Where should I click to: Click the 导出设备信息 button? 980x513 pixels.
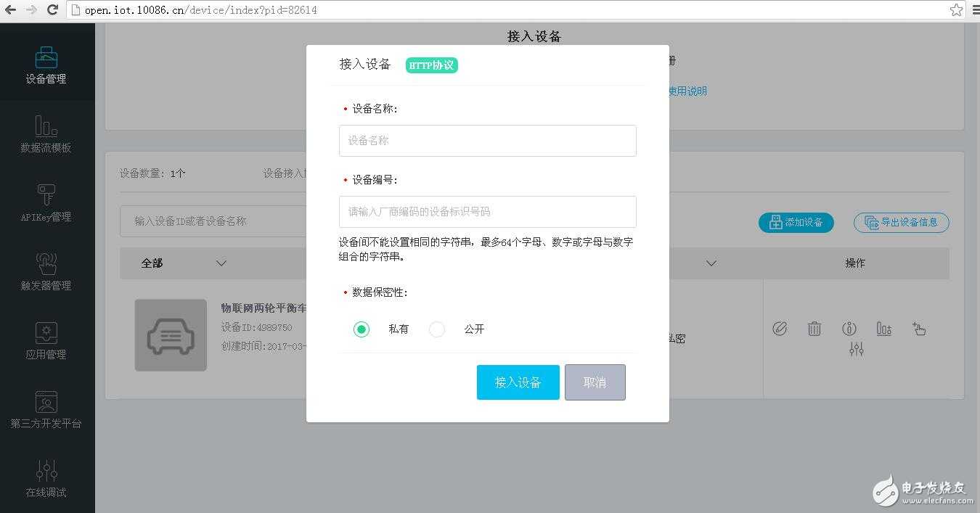pyautogui.click(x=902, y=223)
